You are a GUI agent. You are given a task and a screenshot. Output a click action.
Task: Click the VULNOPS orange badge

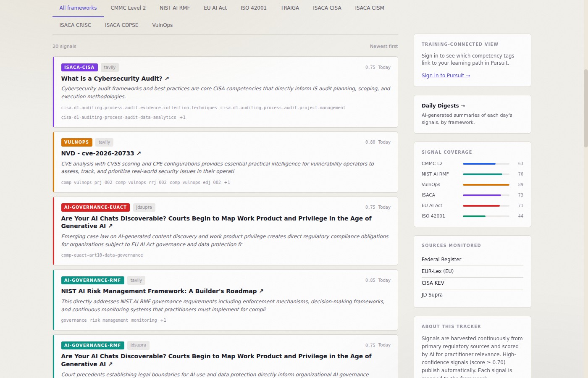click(76, 142)
